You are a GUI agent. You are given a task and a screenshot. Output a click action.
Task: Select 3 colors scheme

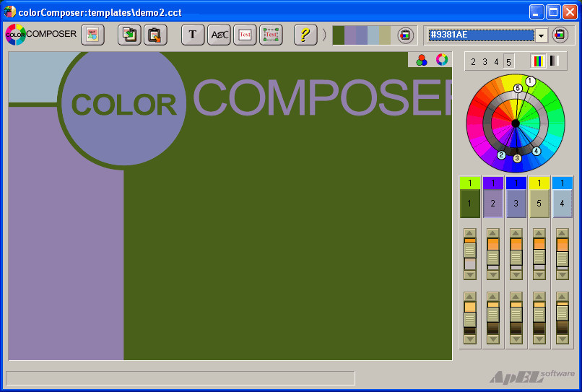point(485,61)
